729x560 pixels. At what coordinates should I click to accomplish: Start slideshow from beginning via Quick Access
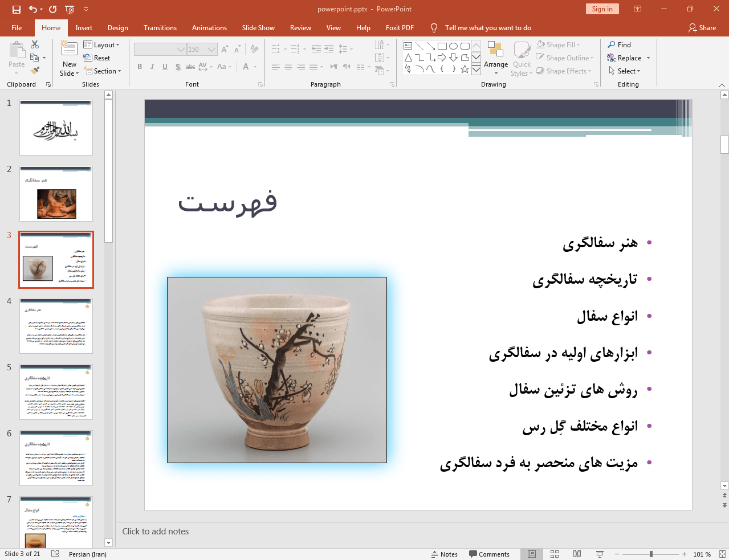coord(70,9)
